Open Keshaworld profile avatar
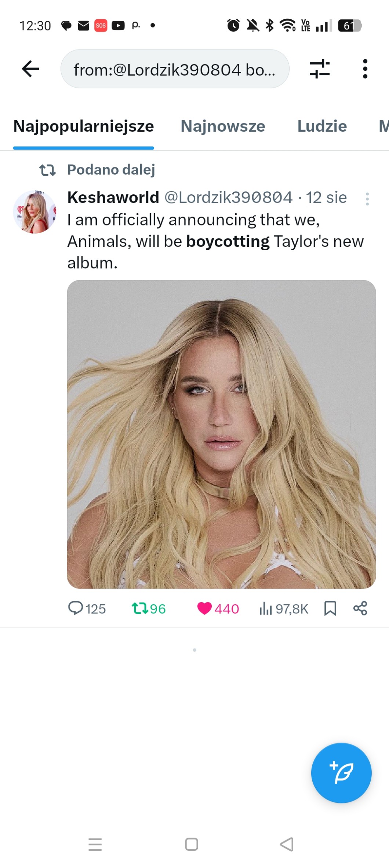 click(35, 212)
